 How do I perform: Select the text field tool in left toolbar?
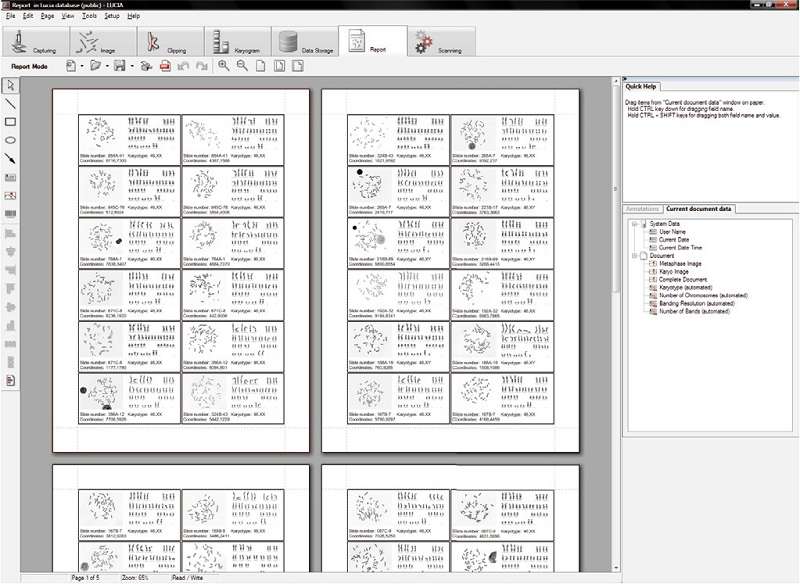point(10,177)
